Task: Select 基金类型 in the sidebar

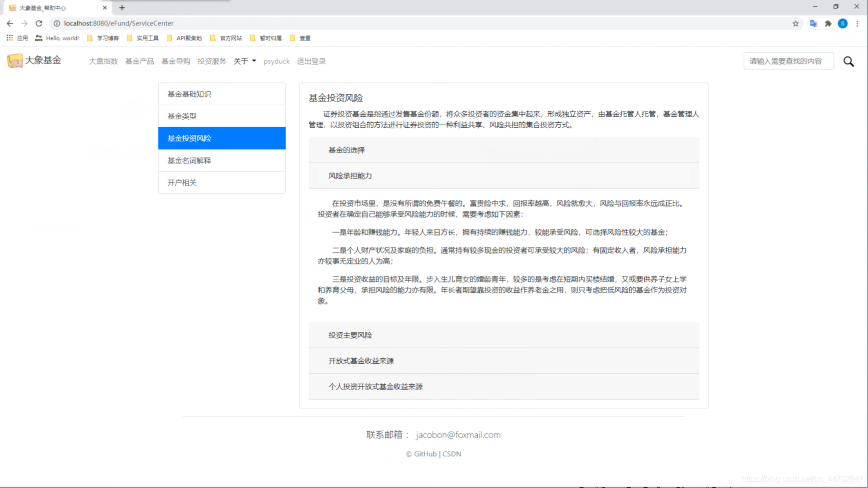Action: click(222, 116)
